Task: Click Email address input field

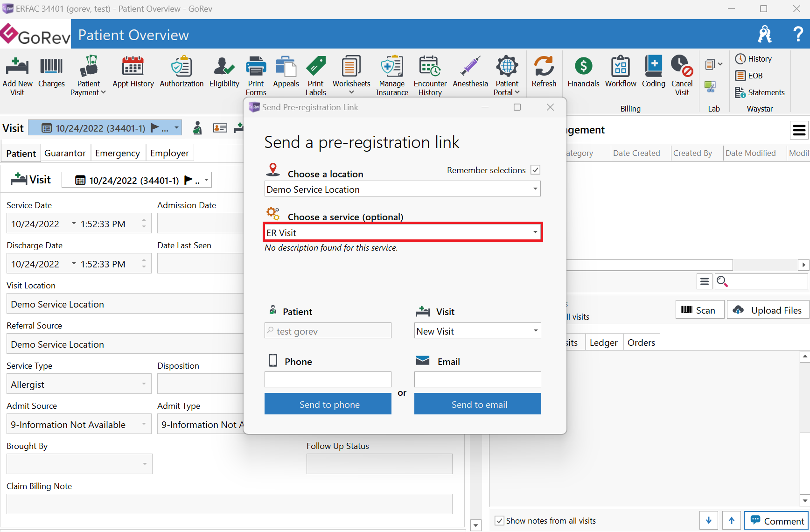Action: tap(478, 379)
